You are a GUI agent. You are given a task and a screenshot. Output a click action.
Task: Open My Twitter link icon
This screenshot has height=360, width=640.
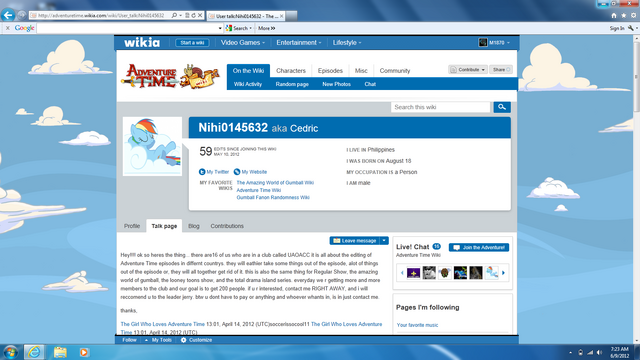click(202, 172)
